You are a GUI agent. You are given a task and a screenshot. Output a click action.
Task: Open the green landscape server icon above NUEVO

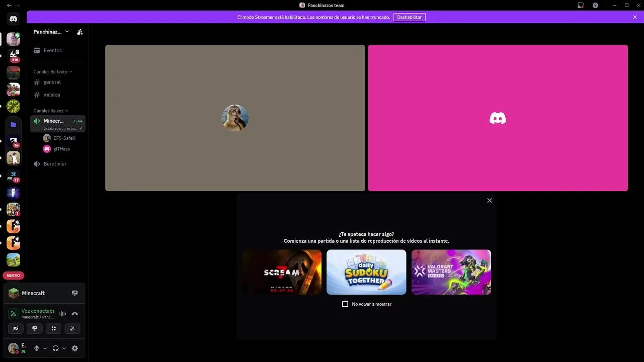(14, 259)
